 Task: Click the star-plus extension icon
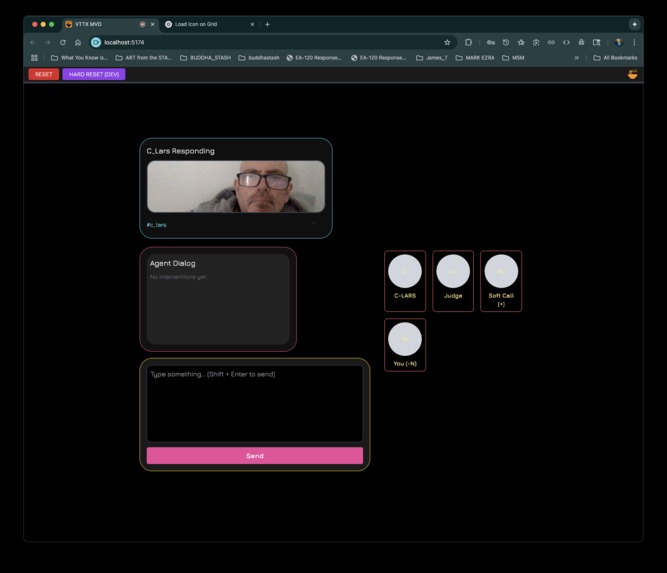[521, 42]
